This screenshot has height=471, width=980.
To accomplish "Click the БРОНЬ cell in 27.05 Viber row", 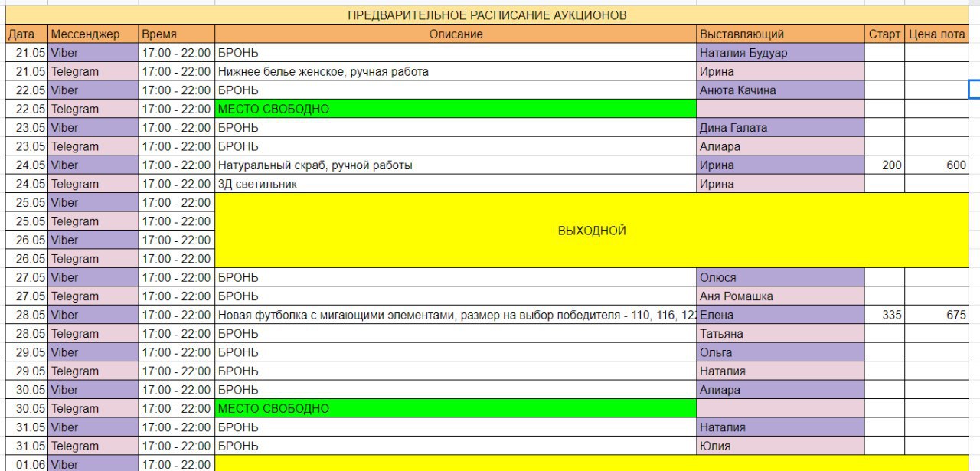I will point(456,278).
